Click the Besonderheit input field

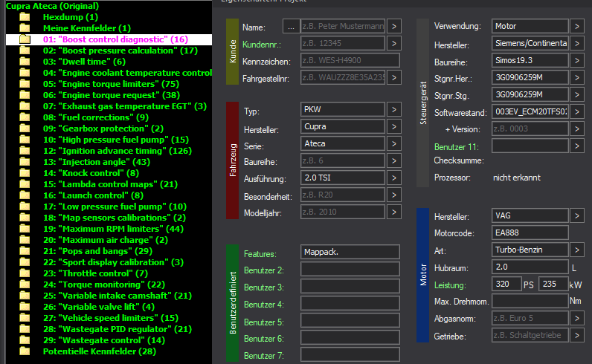pos(343,195)
